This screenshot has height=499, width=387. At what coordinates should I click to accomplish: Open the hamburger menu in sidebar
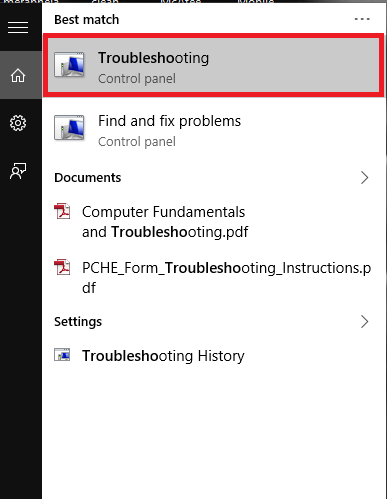pyautogui.click(x=18, y=27)
